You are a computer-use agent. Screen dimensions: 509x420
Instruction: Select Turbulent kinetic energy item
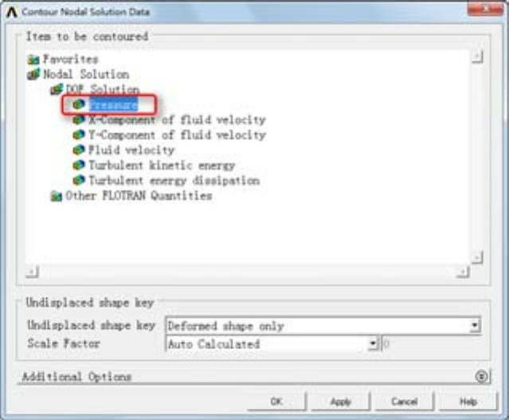coord(162,165)
